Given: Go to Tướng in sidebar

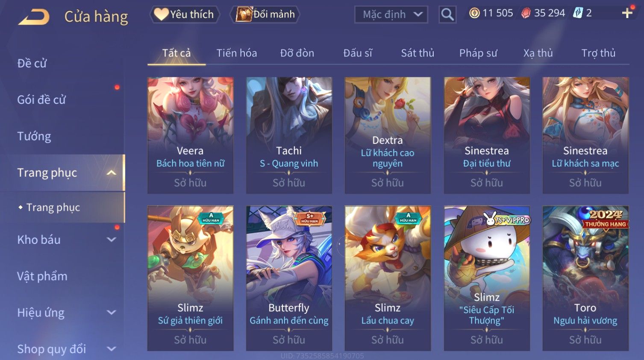Looking at the screenshot, I should (x=34, y=136).
